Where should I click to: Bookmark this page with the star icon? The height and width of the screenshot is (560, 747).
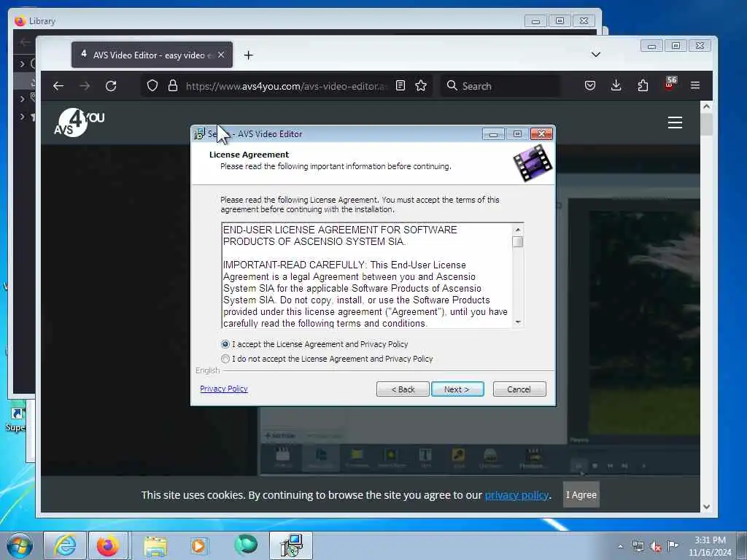(x=421, y=86)
